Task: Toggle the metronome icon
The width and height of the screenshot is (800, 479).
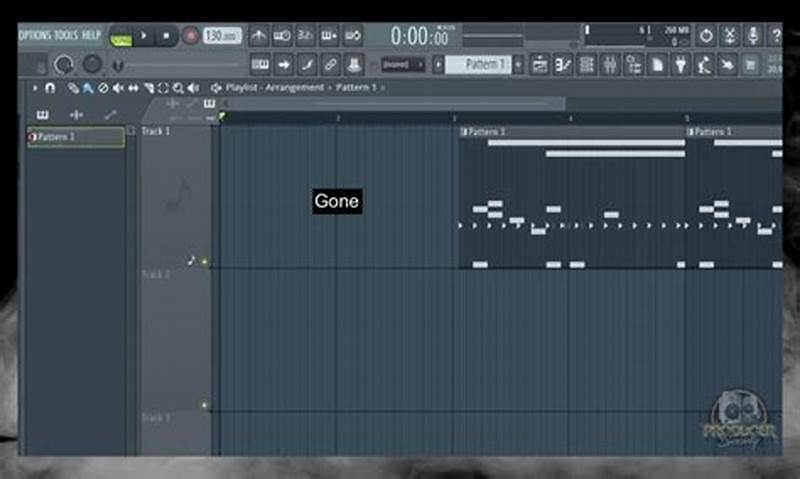Action: pos(259,36)
